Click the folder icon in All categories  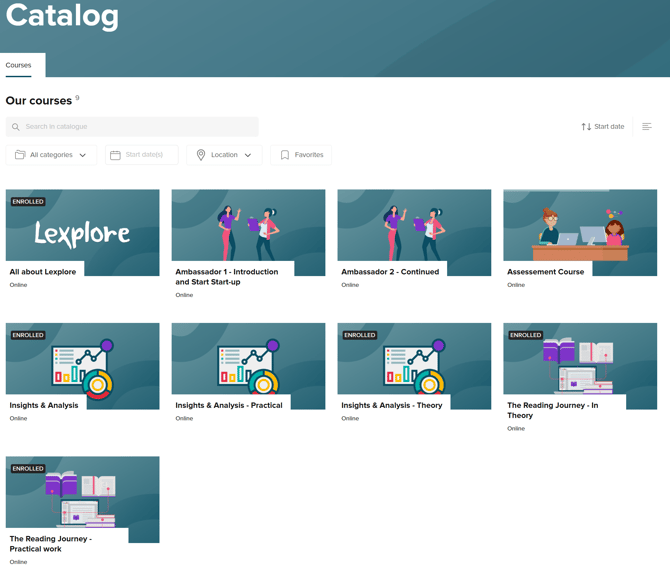coord(20,155)
